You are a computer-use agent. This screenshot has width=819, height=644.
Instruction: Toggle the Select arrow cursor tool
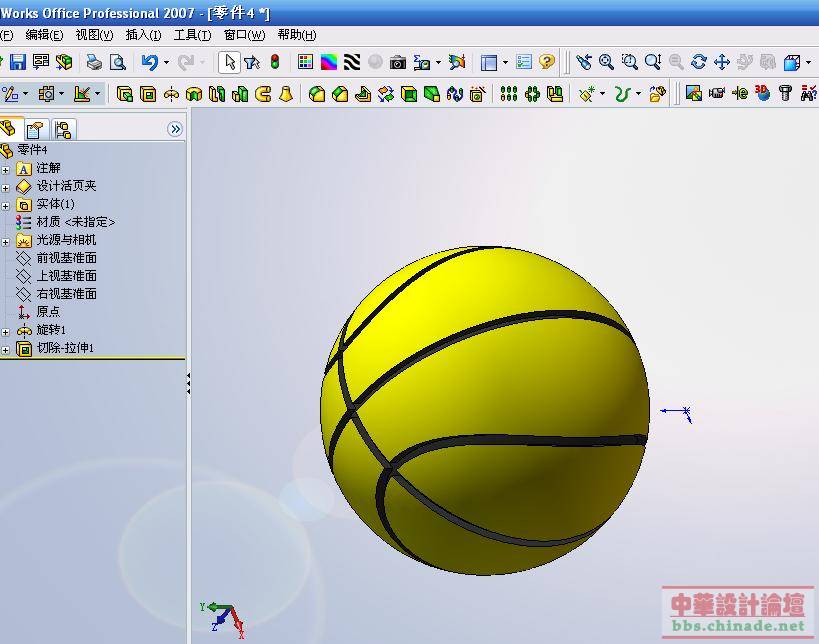(x=229, y=62)
